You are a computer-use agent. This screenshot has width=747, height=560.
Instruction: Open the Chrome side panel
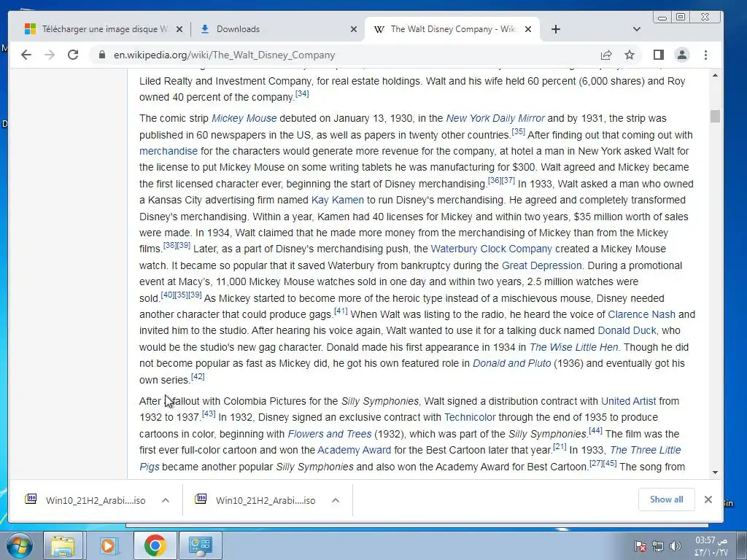pyautogui.click(x=659, y=55)
